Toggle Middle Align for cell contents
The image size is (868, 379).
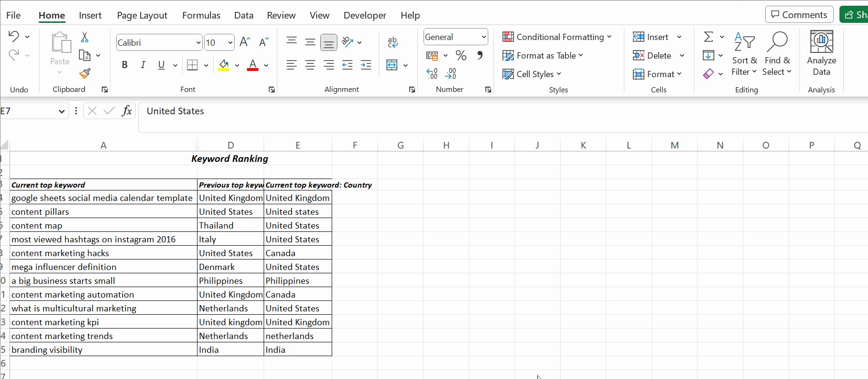(x=310, y=42)
